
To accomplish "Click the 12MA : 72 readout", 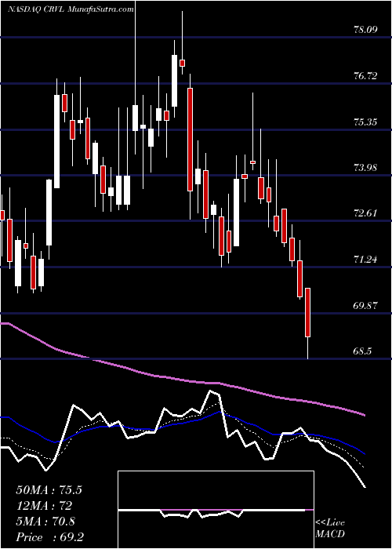I will click(44, 506).
